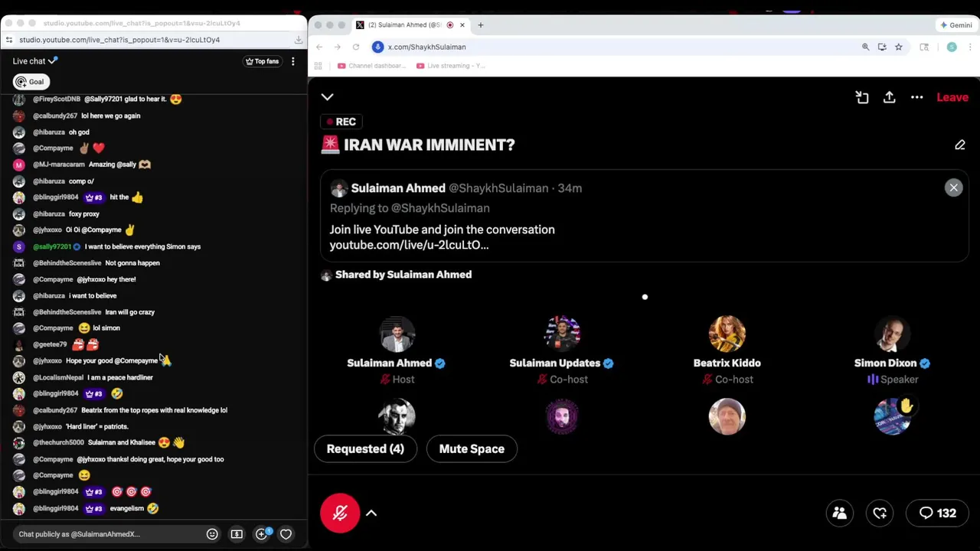Click the pop-out Space icon beside share
The height and width of the screenshot is (551, 980).
pos(862,97)
